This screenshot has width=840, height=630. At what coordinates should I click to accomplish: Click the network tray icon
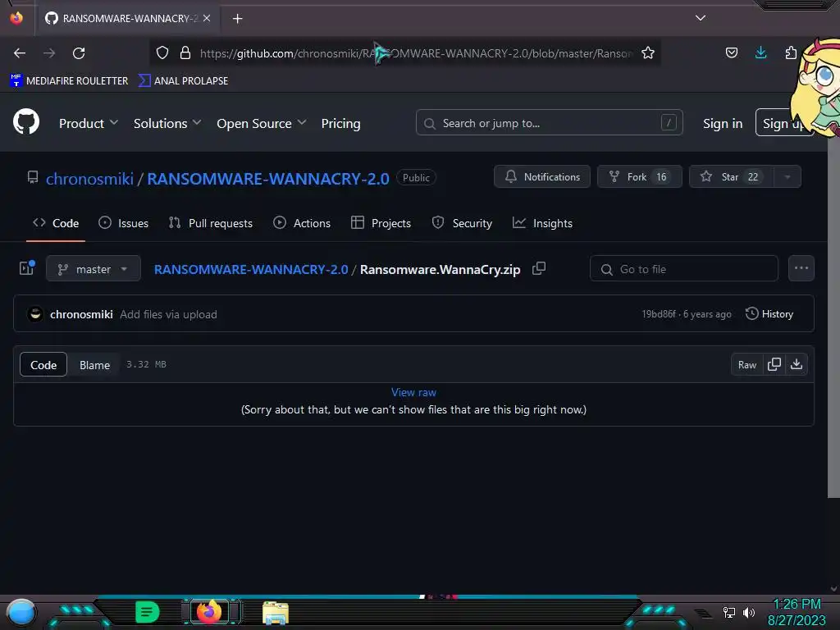(x=729, y=612)
